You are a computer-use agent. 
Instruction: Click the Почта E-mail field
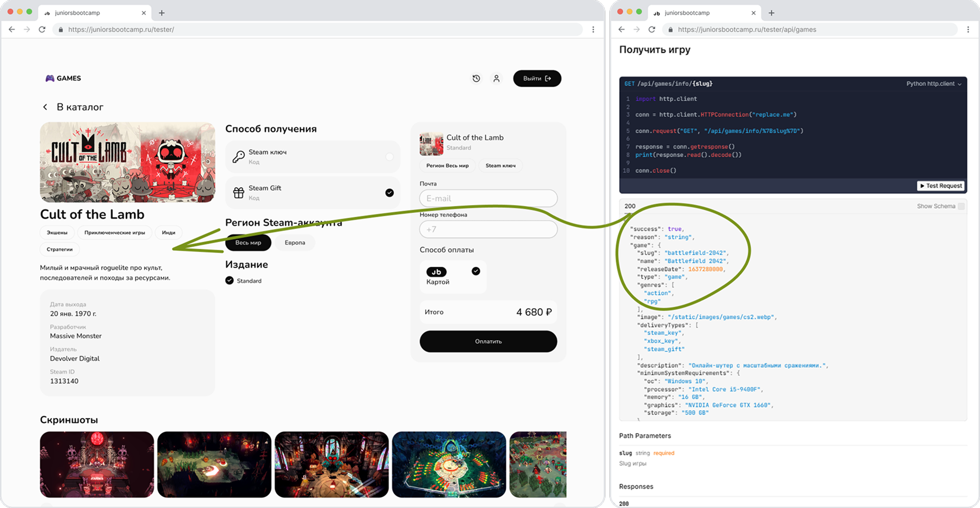pos(488,198)
